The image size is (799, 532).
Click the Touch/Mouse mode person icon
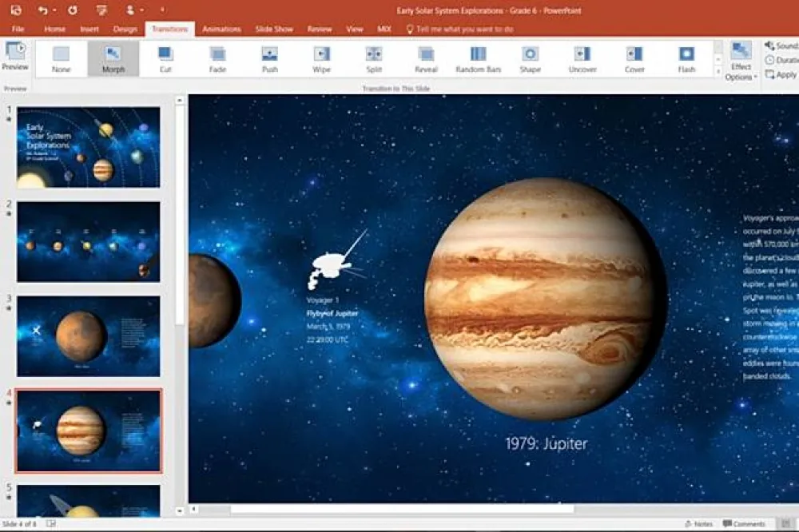coord(130,10)
